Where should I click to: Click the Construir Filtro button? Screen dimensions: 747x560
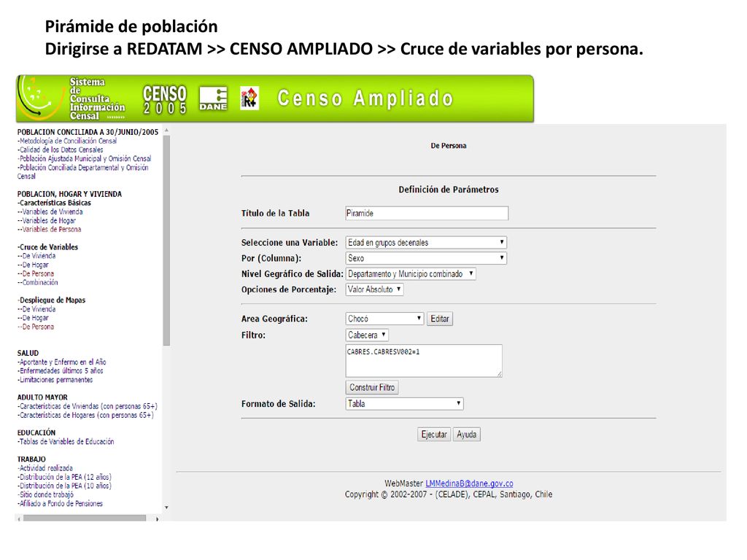click(372, 388)
